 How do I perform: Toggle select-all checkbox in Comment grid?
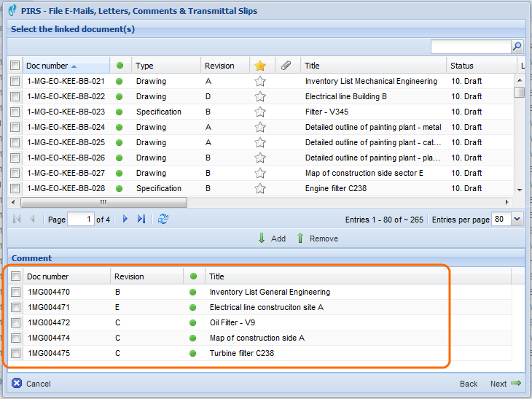pyautogui.click(x=15, y=276)
